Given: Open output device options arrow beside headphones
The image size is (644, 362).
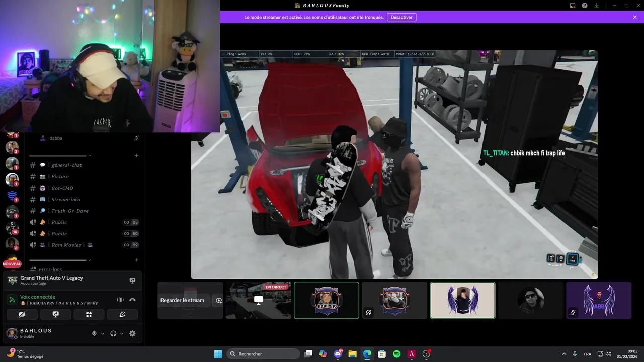Looking at the screenshot, I should tap(122, 333).
